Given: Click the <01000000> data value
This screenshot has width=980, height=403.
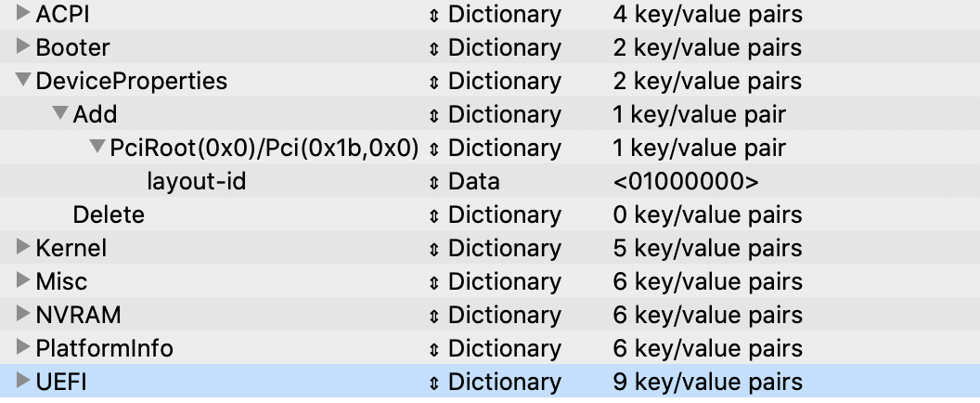Looking at the screenshot, I should (686, 181).
